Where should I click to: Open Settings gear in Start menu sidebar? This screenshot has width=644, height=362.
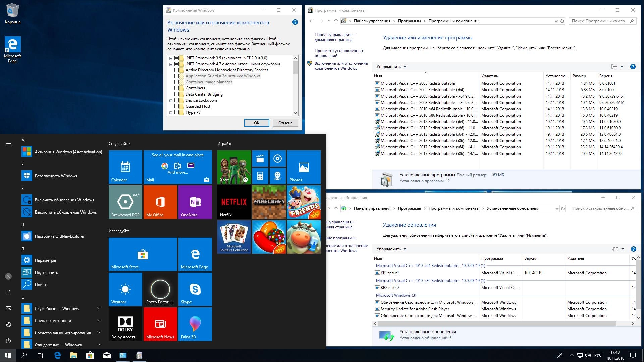tap(8, 324)
